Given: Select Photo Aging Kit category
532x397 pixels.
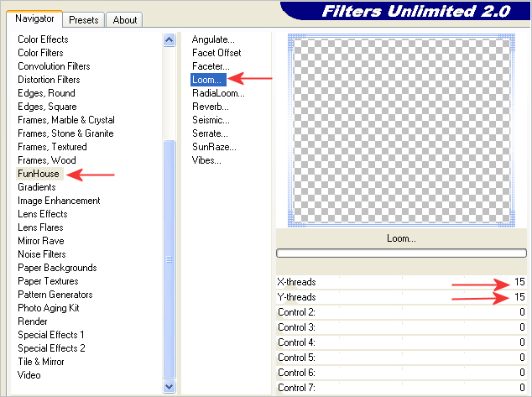Looking at the screenshot, I should click(49, 308).
